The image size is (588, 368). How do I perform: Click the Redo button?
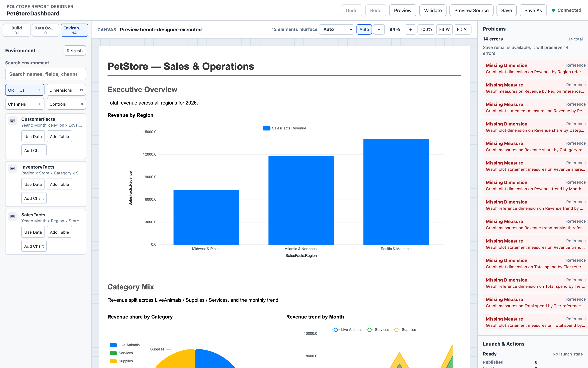pos(376,10)
